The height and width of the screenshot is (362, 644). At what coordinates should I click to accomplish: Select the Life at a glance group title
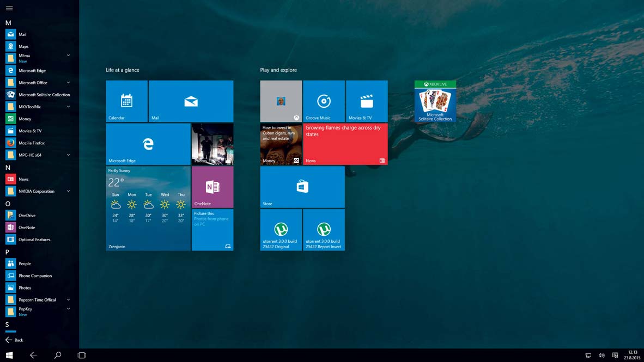(x=123, y=70)
